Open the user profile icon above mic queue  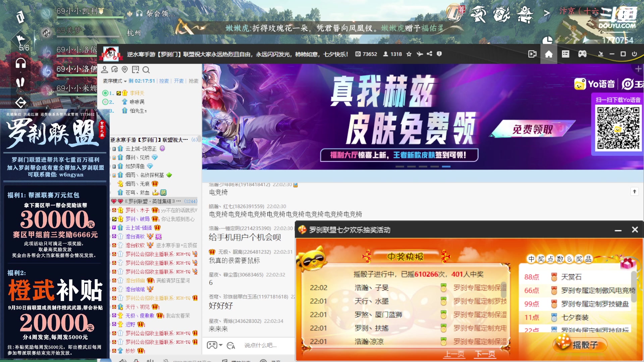(105, 69)
